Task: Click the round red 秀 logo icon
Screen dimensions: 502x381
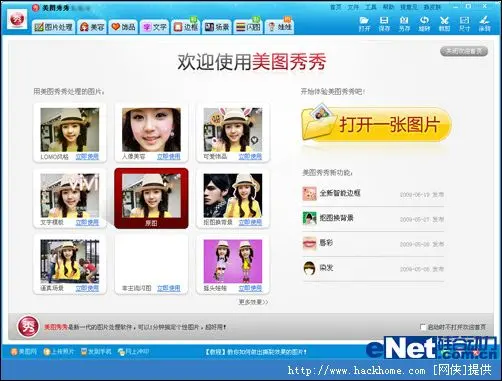Action: [x=28, y=326]
